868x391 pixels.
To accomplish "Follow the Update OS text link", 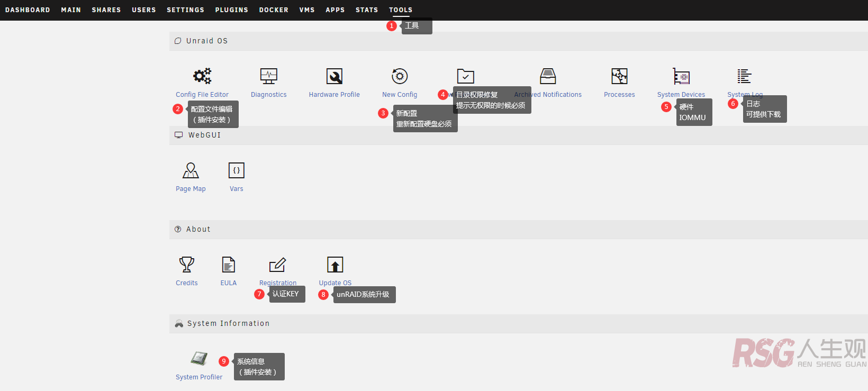I will pyautogui.click(x=335, y=283).
